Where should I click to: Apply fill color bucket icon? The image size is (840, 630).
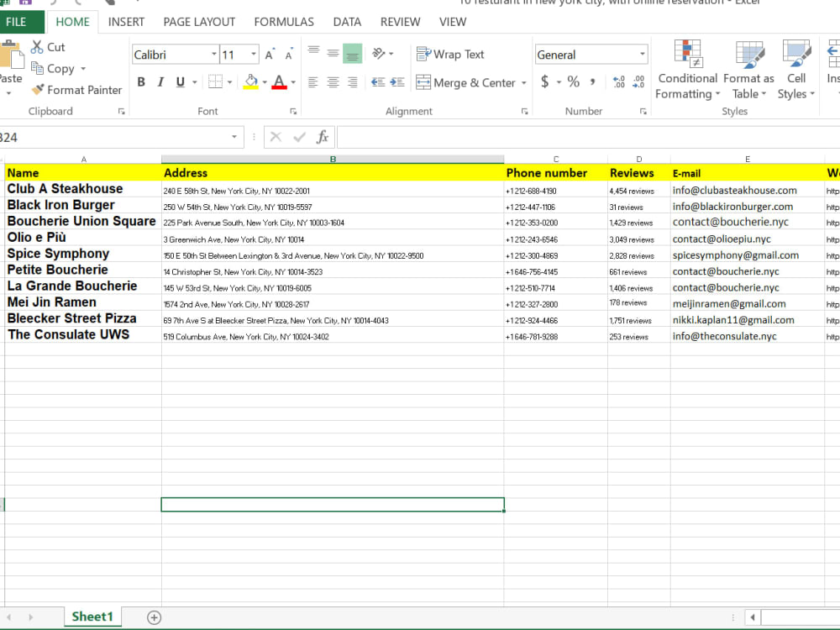tap(250, 82)
